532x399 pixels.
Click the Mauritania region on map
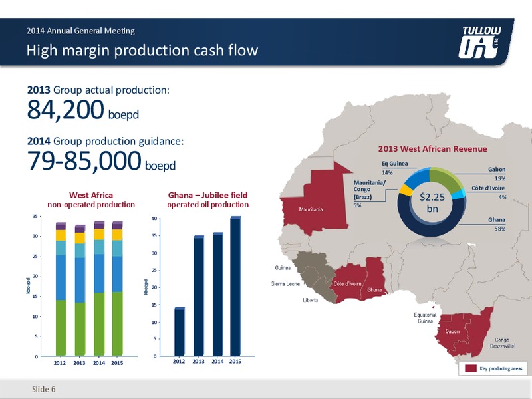(315, 202)
